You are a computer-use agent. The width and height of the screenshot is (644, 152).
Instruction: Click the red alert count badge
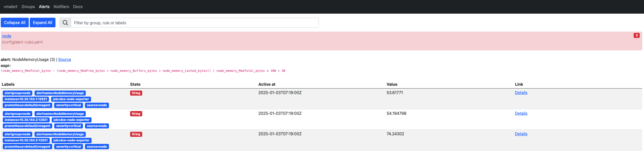pos(636,35)
